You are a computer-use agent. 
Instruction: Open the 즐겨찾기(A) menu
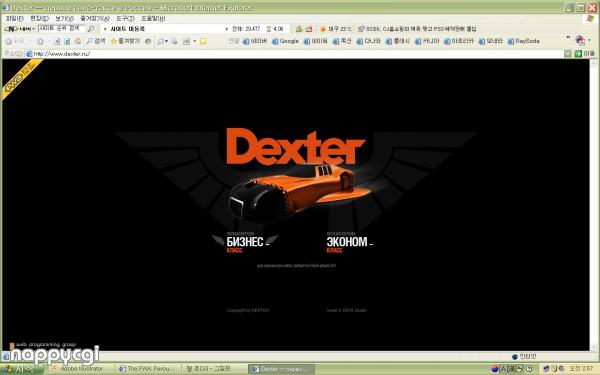click(95, 18)
